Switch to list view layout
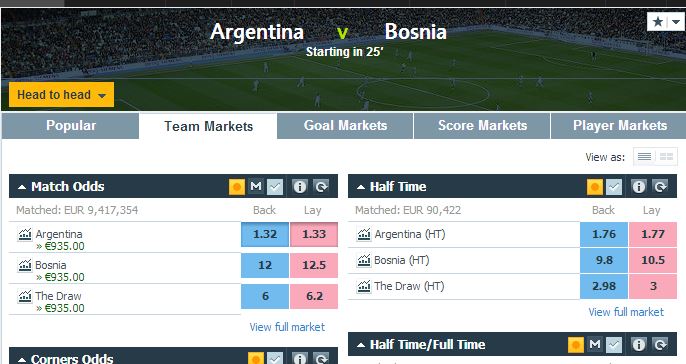Viewport: 686px width, 364px height. [644, 157]
